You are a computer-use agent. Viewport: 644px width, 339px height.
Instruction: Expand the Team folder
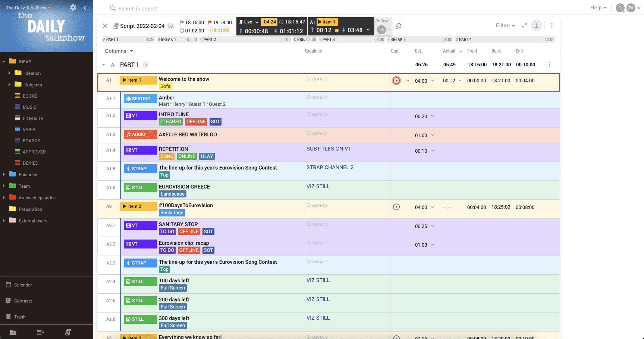tap(4, 186)
